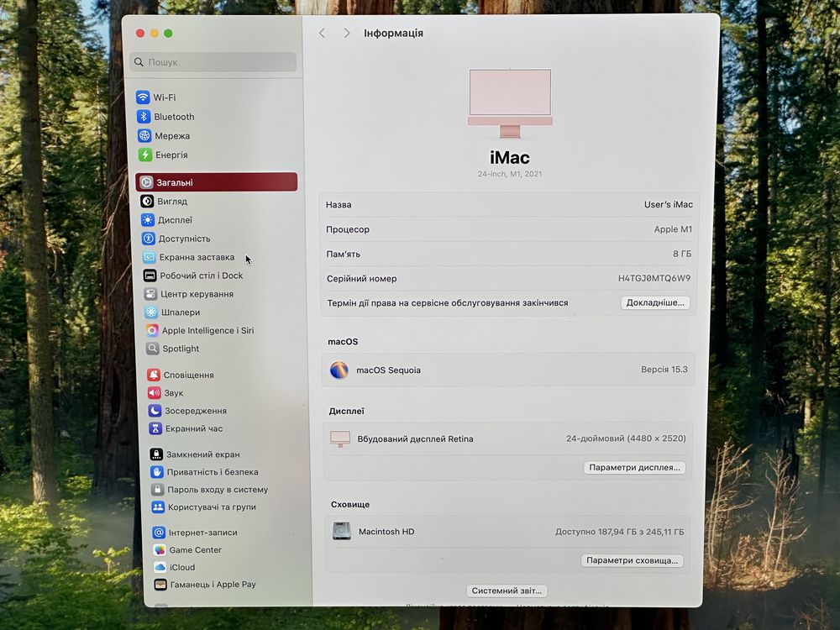Click the Екранний час hourglass icon
Image resolution: width=840 pixels, height=630 pixels.
pos(155,428)
